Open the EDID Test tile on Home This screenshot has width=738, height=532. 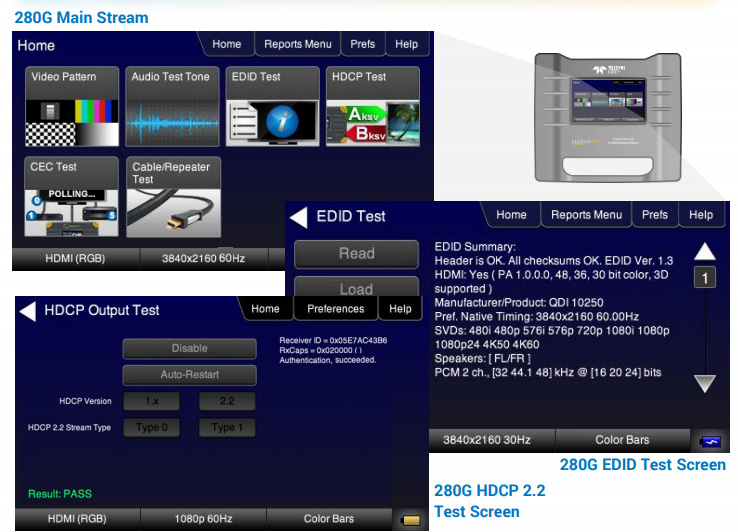[x=273, y=106]
